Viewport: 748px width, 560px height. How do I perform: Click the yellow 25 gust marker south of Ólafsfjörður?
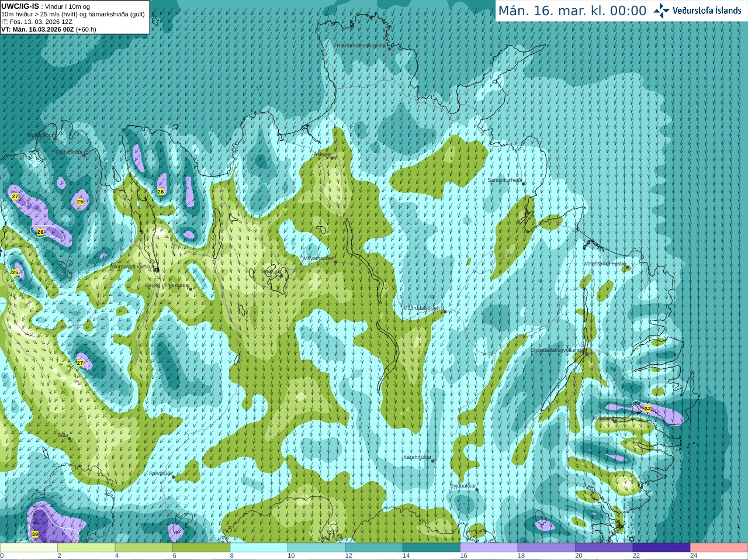[x=80, y=202]
